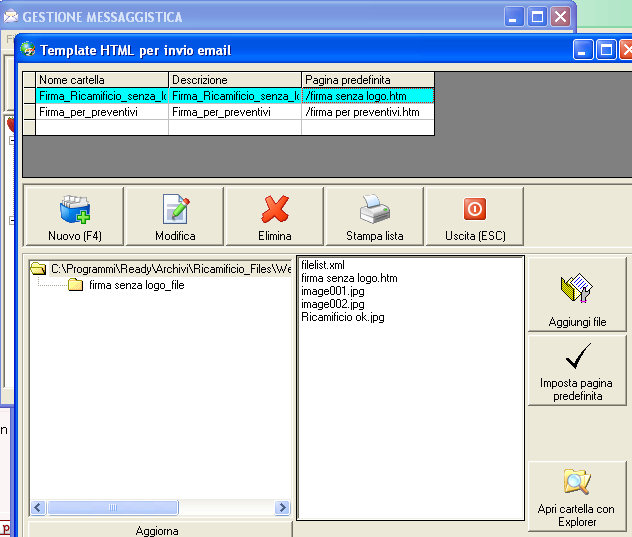Click Apri cartella con Explorer label
The height and width of the screenshot is (537, 632).
tap(576, 515)
